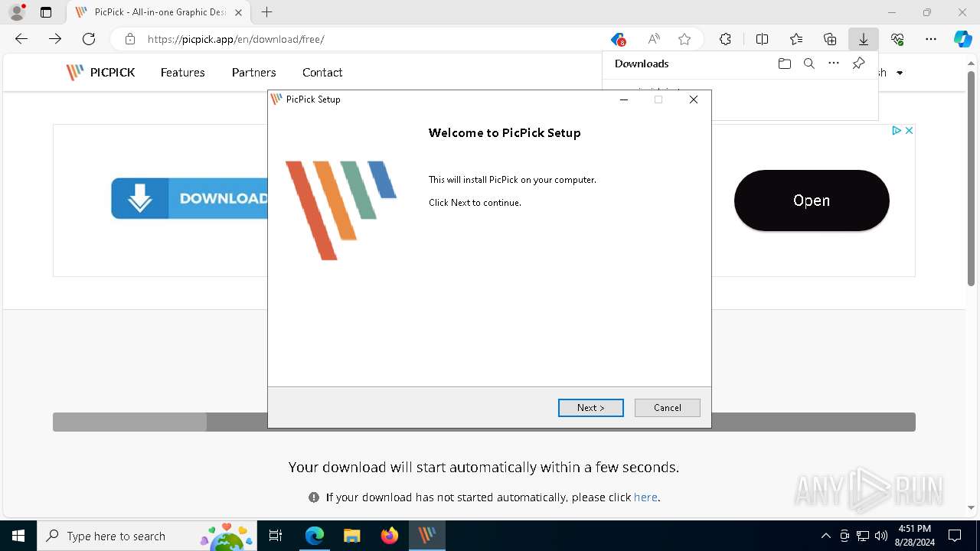The height and width of the screenshot is (551, 980).
Task: Click Next in PicPick Setup
Action: coord(590,408)
